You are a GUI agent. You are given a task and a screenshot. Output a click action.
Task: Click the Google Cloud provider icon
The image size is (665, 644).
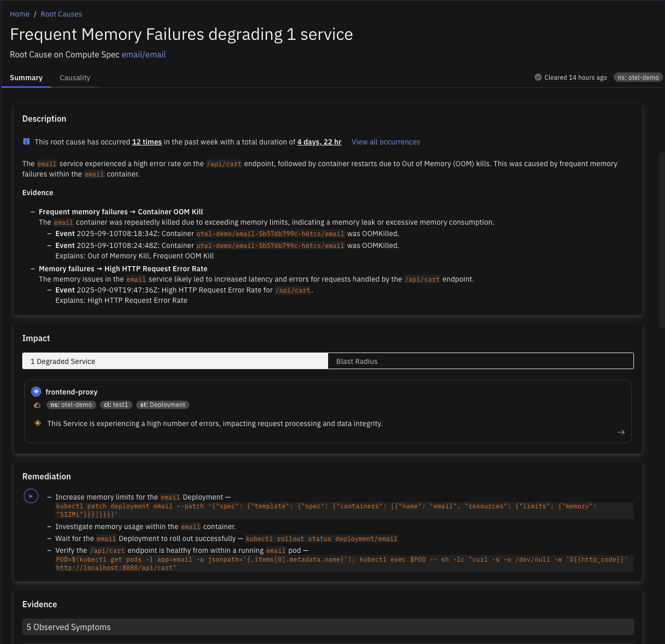click(37, 405)
